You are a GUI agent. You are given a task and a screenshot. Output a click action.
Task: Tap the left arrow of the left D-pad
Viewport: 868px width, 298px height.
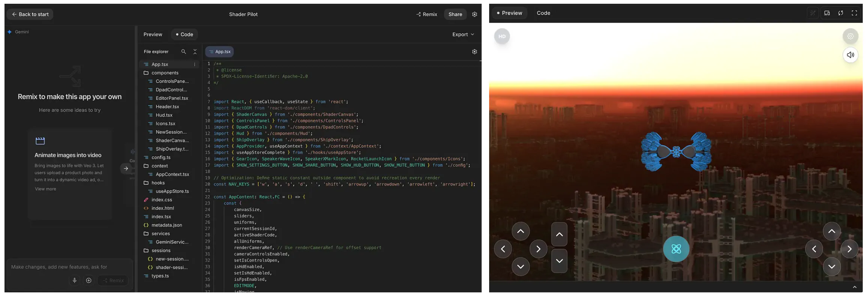(503, 249)
